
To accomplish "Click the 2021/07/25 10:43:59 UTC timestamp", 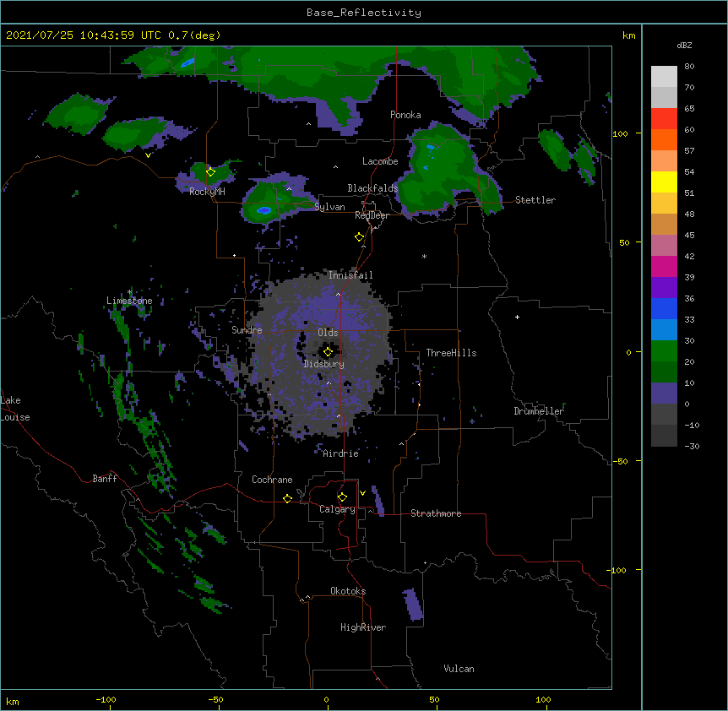I will (x=84, y=35).
